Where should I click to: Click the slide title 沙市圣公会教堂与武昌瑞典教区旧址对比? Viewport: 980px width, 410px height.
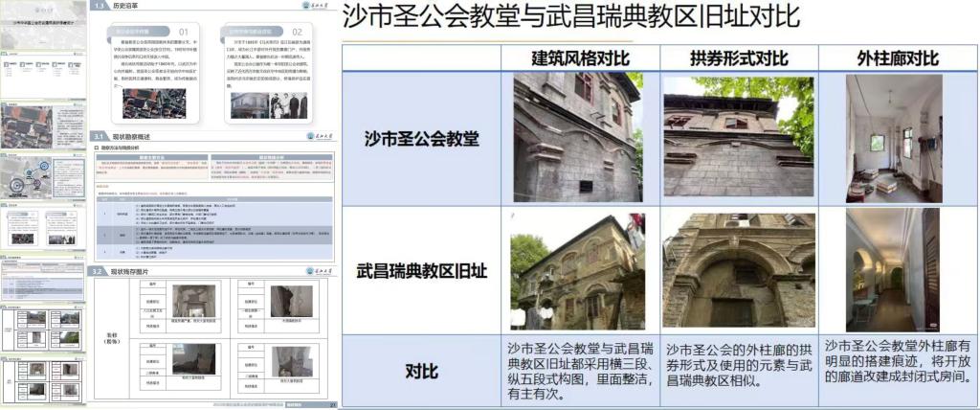[570, 18]
